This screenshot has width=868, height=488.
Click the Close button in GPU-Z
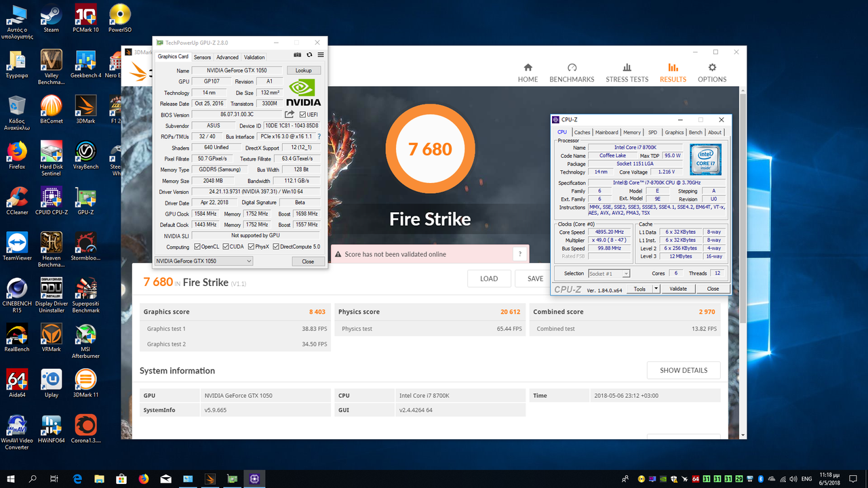point(308,261)
